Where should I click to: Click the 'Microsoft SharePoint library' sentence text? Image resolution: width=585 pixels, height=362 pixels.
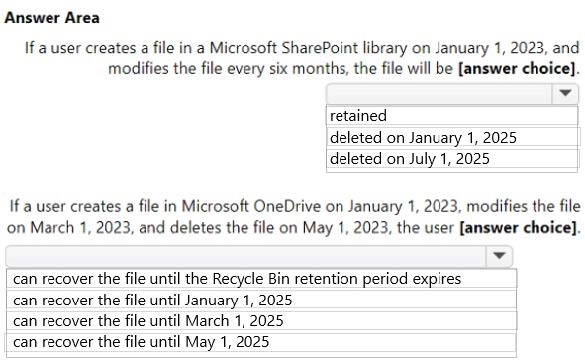click(x=309, y=48)
